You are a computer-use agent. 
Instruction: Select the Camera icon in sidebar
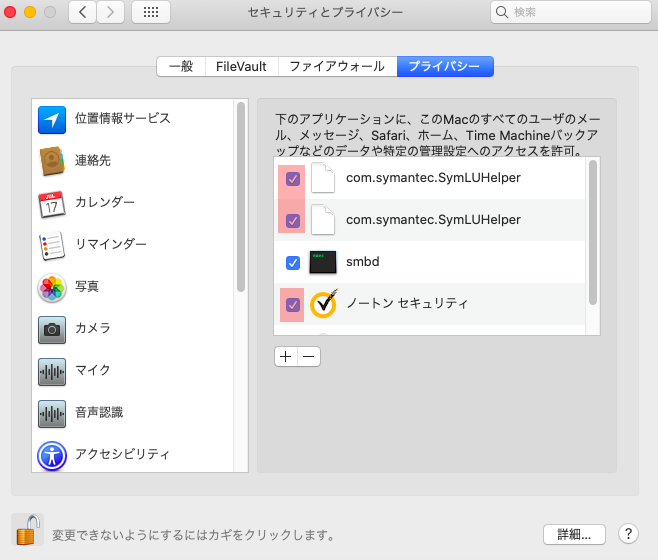tap(52, 329)
